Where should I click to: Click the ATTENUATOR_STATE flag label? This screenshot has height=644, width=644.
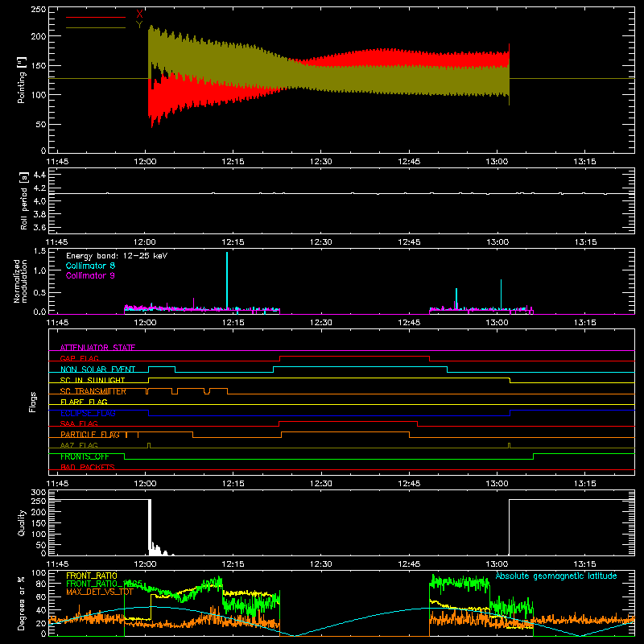97,348
